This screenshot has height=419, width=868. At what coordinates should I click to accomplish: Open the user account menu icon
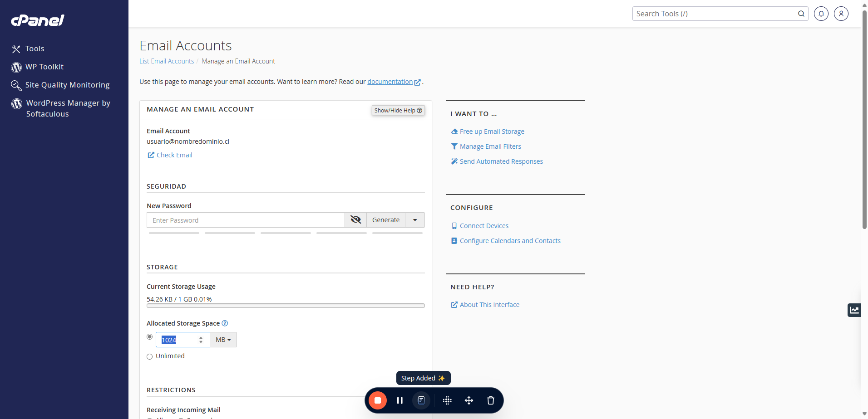click(x=841, y=14)
